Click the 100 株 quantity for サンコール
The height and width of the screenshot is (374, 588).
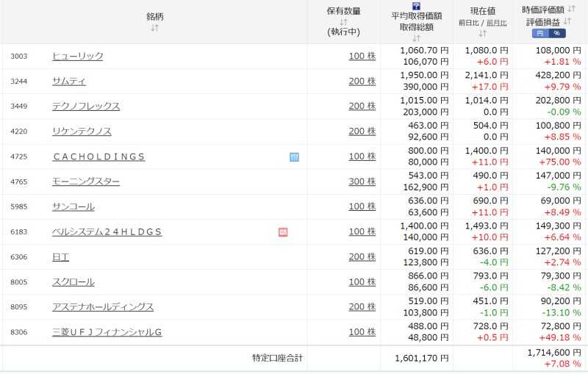click(362, 207)
